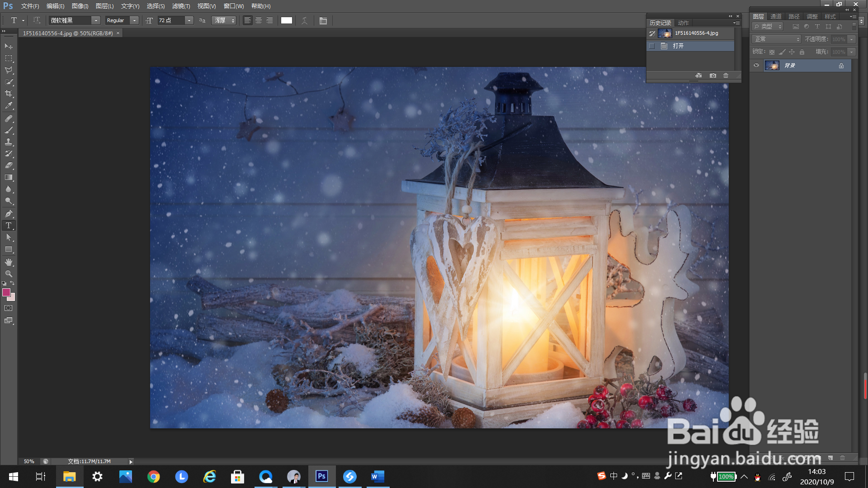Delete current state in History panel
This screenshot has height=488, width=868.
[x=726, y=75]
